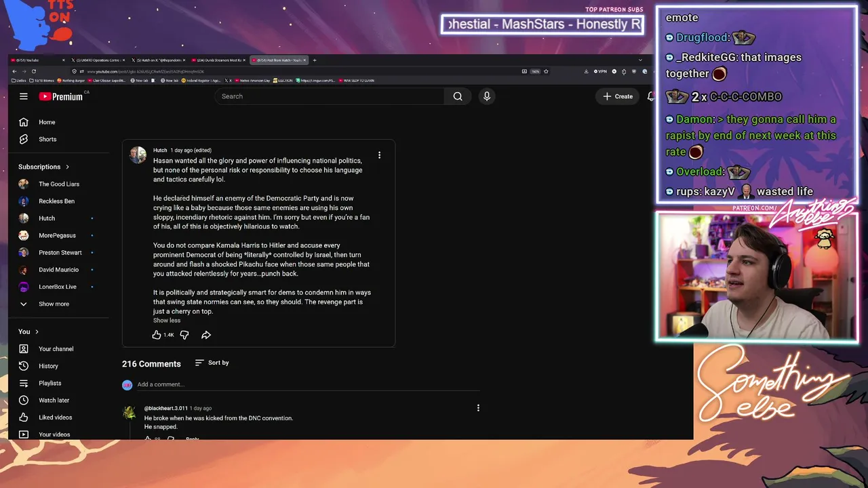Open The Good Liars subscription

(58, 184)
